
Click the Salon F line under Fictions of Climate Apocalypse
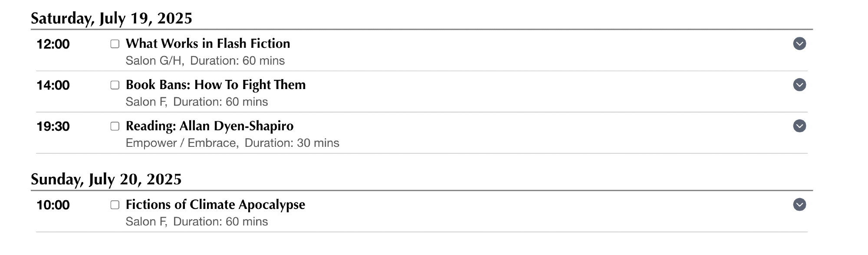tap(146, 222)
